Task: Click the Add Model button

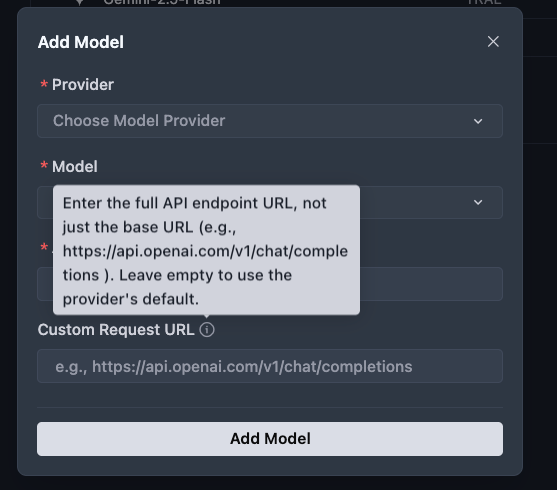Action: point(270,439)
